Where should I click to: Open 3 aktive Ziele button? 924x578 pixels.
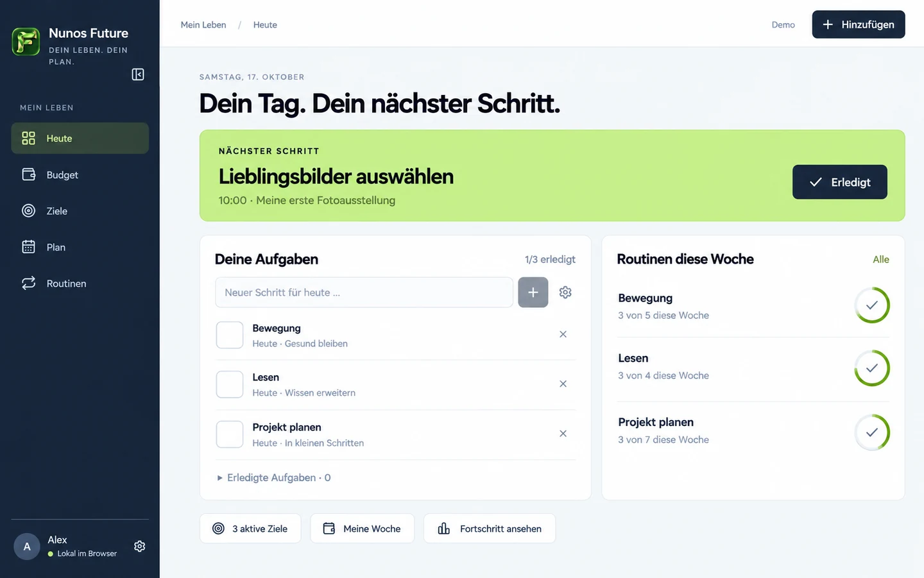[x=250, y=529]
